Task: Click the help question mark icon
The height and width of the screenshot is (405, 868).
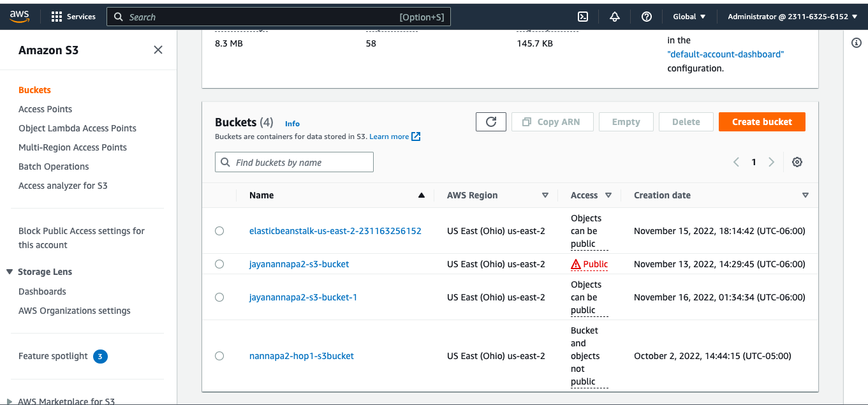Action: (647, 17)
